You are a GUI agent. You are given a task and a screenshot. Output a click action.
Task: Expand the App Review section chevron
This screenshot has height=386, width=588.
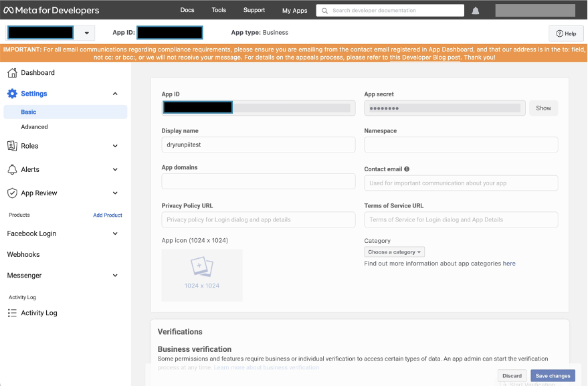coord(115,193)
